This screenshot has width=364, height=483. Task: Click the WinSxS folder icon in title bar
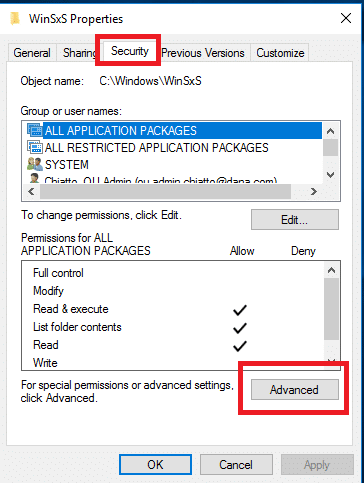15,19
